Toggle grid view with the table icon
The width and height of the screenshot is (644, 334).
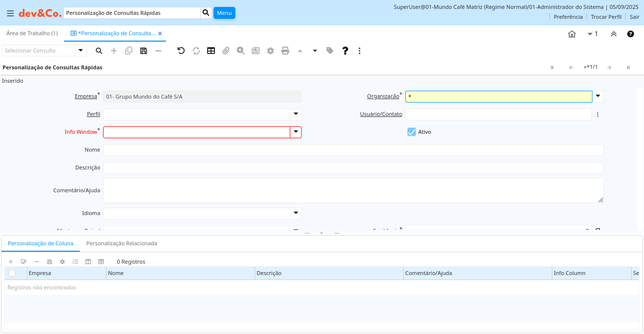211,51
